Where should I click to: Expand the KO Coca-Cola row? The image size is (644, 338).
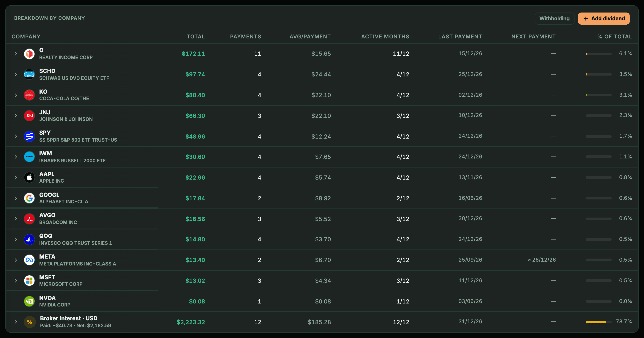[x=16, y=95]
